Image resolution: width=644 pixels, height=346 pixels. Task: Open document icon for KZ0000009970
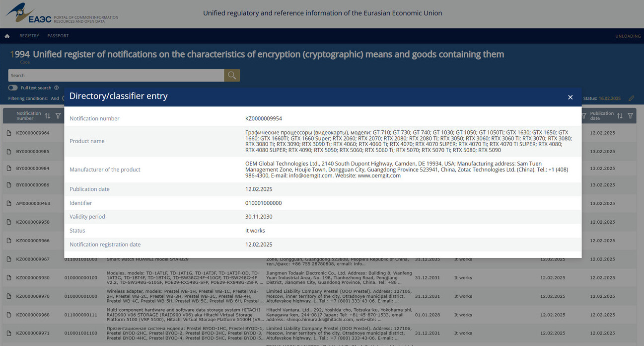[x=9, y=296]
